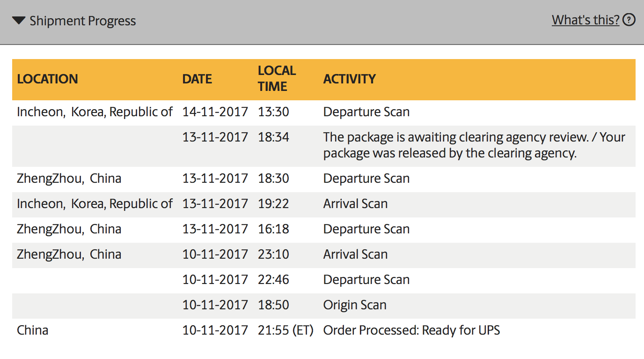
Task: Click the 13-11-2017 18:34 date cell
Action: [215, 137]
